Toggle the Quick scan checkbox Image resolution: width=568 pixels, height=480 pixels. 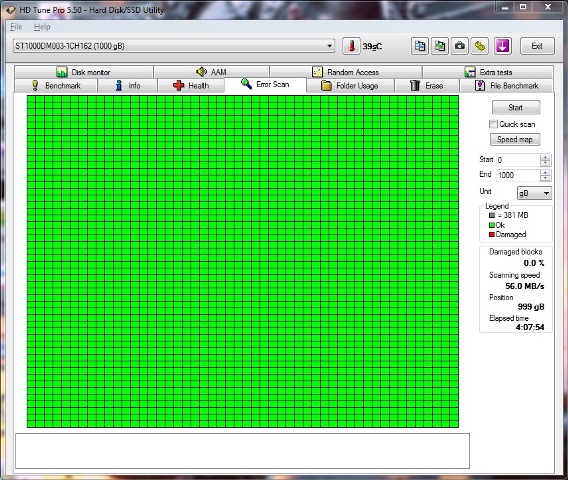(493, 124)
